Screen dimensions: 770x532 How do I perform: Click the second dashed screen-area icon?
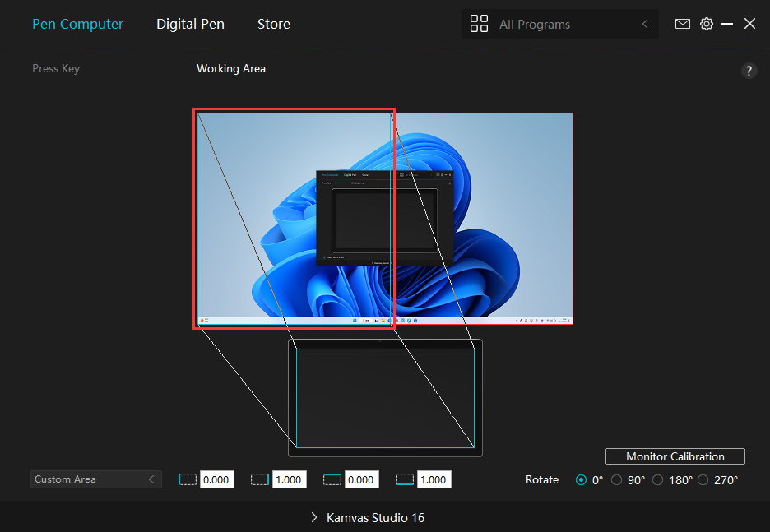[x=260, y=479]
